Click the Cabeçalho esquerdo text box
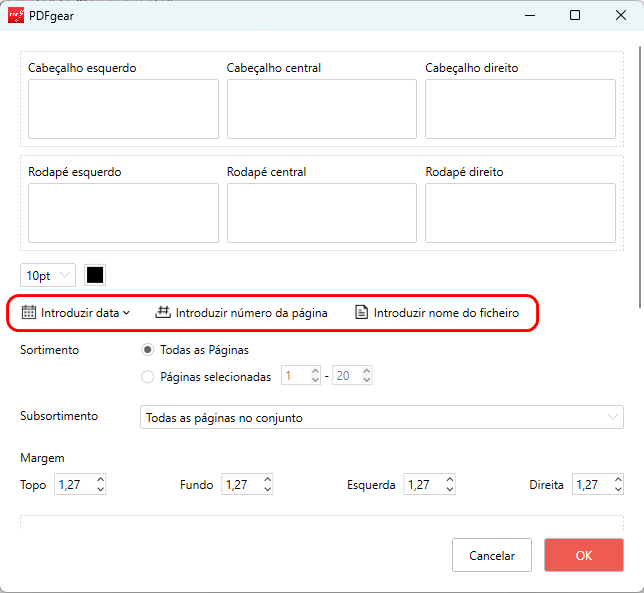This screenshot has height=593, width=644. coord(123,109)
